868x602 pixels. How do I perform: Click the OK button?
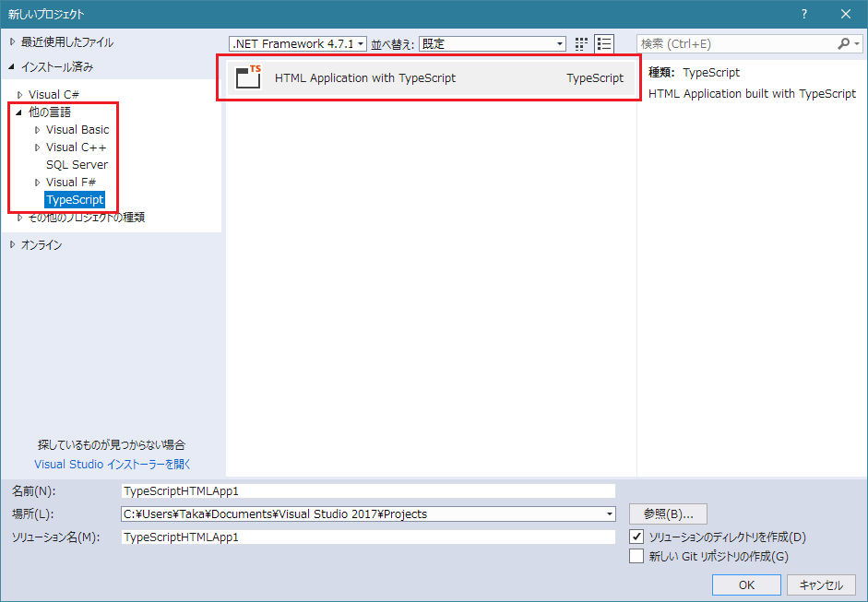tap(746, 584)
